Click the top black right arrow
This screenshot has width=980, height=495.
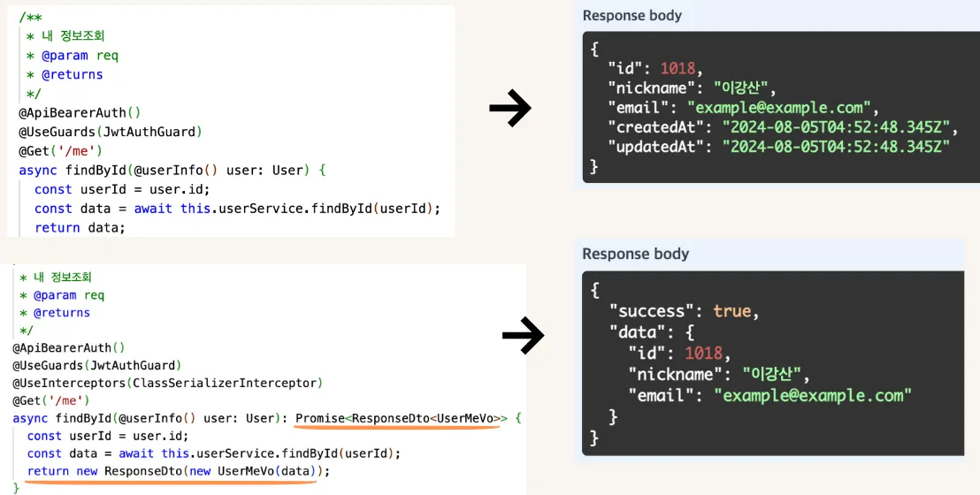tap(509, 109)
